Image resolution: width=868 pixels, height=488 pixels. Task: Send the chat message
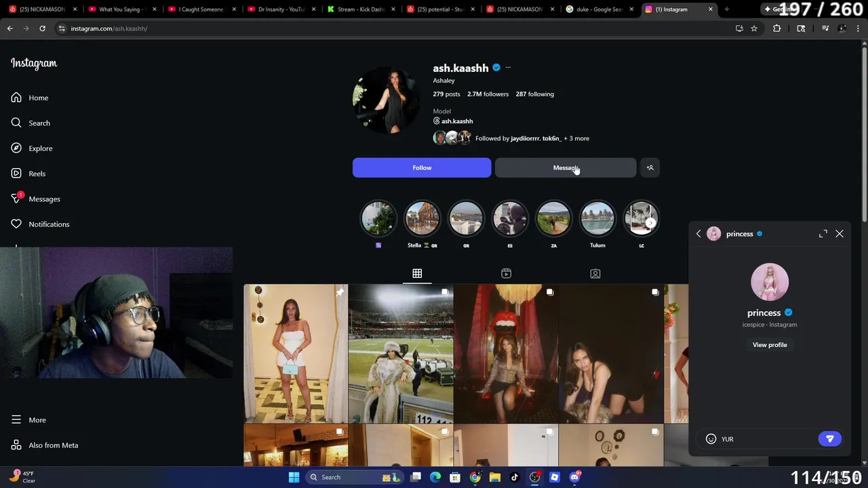pos(829,439)
